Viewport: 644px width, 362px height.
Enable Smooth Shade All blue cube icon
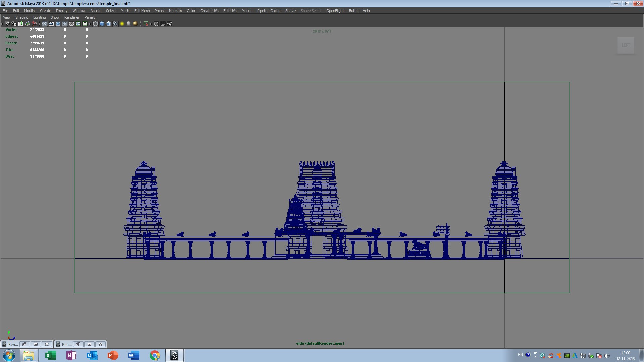[x=102, y=24]
